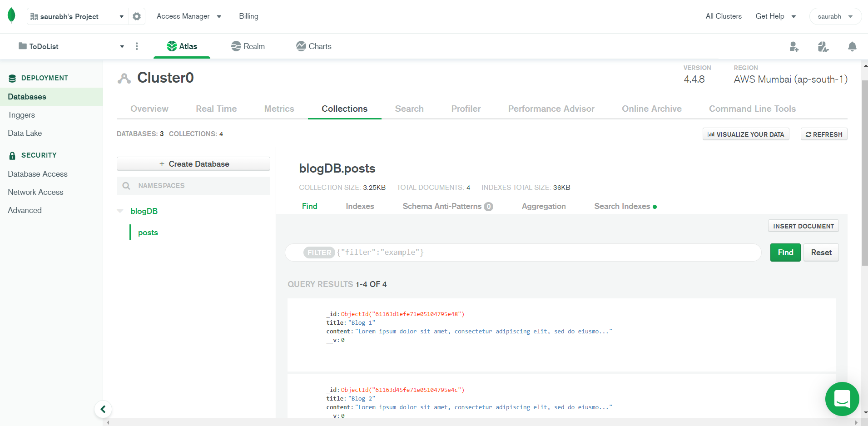Open the Aggregation tab
The image size is (868, 426).
pyautogui.click(x=544, y=206)
